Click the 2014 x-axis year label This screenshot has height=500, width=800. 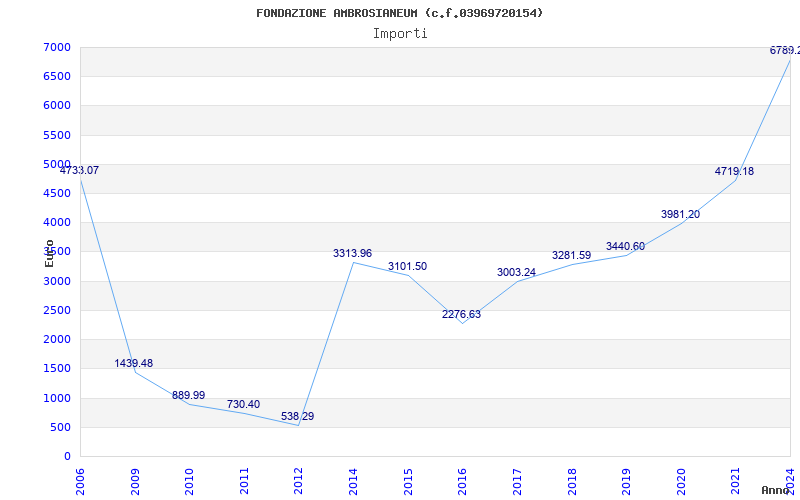click(x=353, y=482)
